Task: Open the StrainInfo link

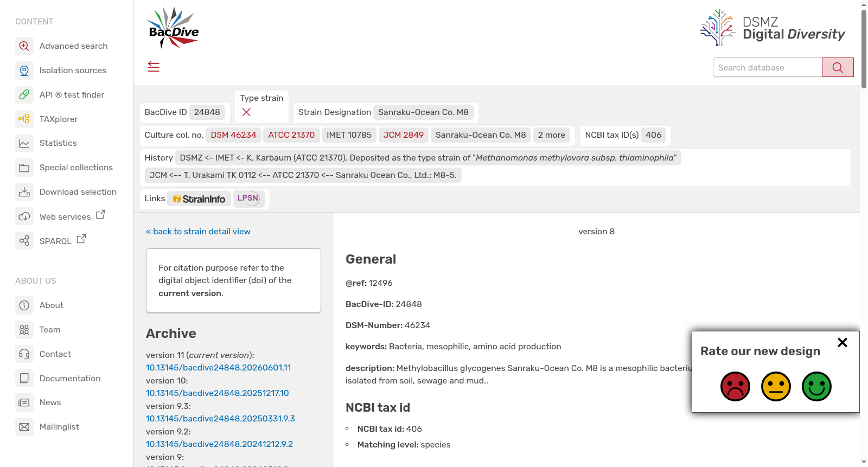Action: 199,199
